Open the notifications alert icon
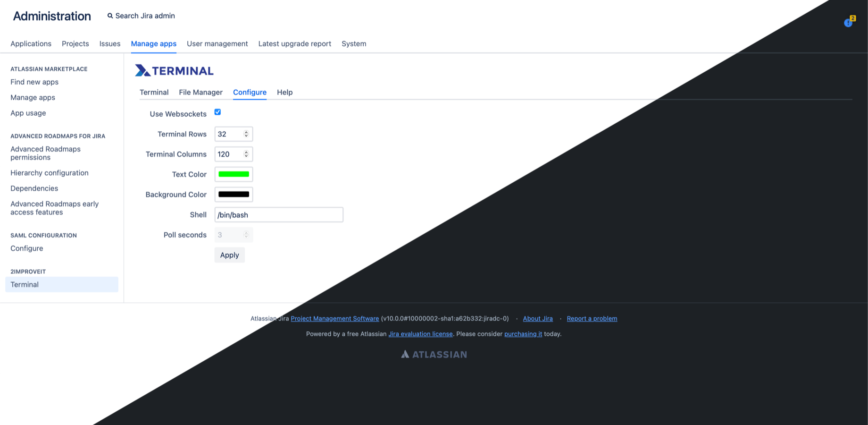The image size is (868, 425). [x=849, y=22]
